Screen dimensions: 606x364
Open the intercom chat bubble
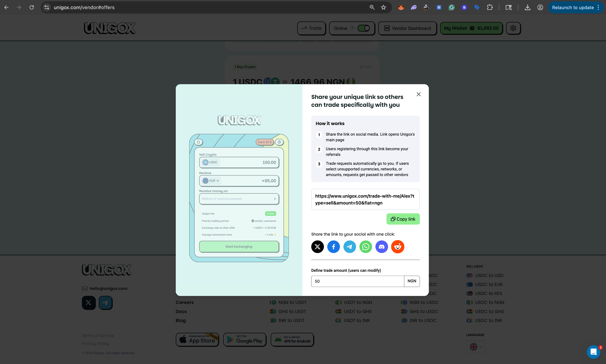pos(593,352)
